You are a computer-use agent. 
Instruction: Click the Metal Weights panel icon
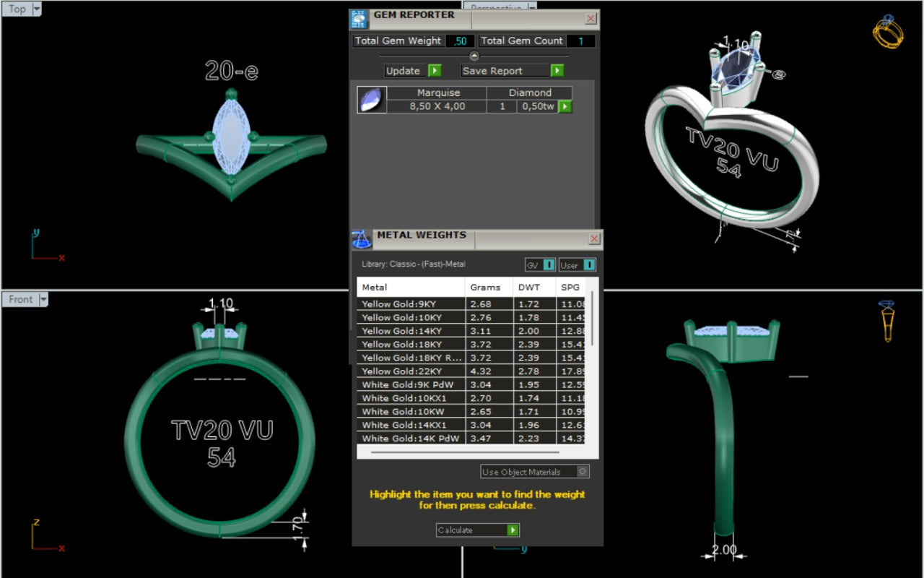[x=362, y=240]
